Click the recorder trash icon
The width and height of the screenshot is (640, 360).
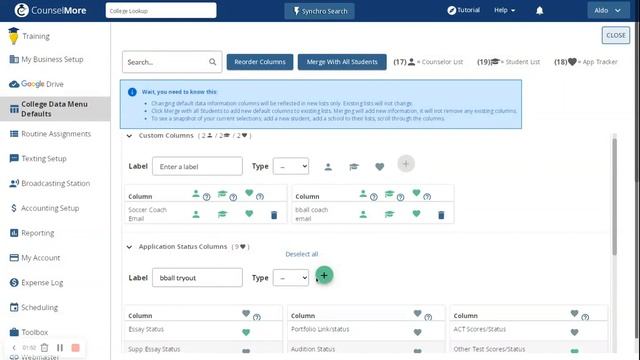point(44,347)
